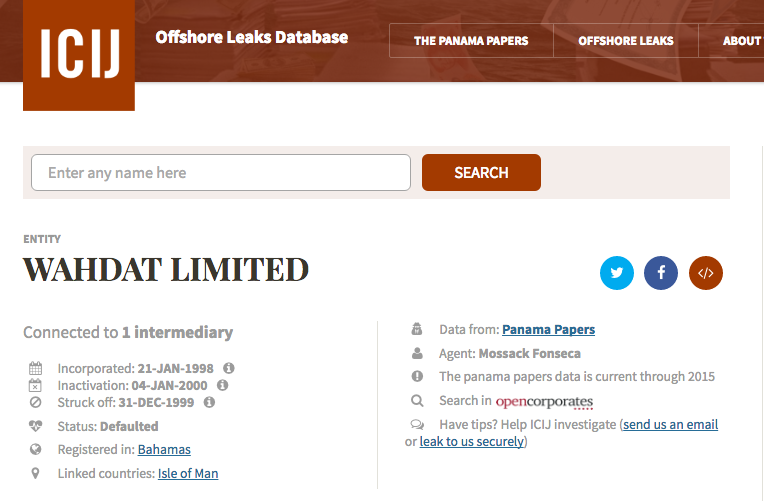Open the embed code icon

click(705, 272)
